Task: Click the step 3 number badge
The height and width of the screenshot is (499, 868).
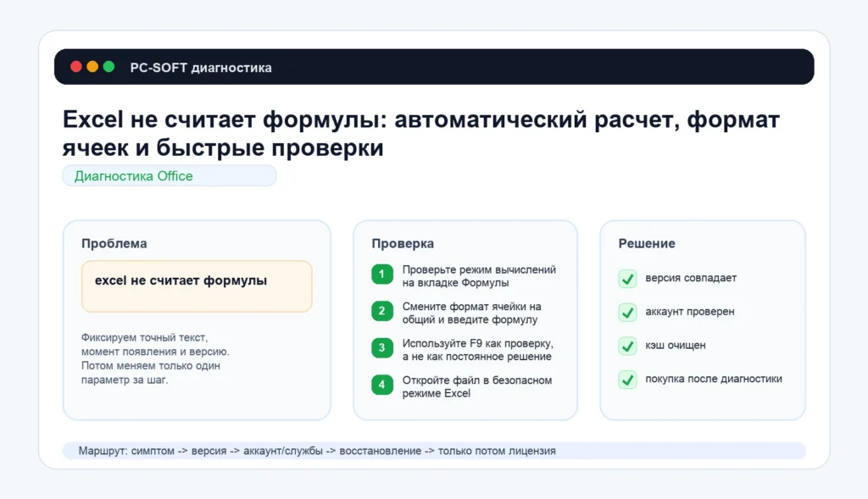Action: point(382,348)
